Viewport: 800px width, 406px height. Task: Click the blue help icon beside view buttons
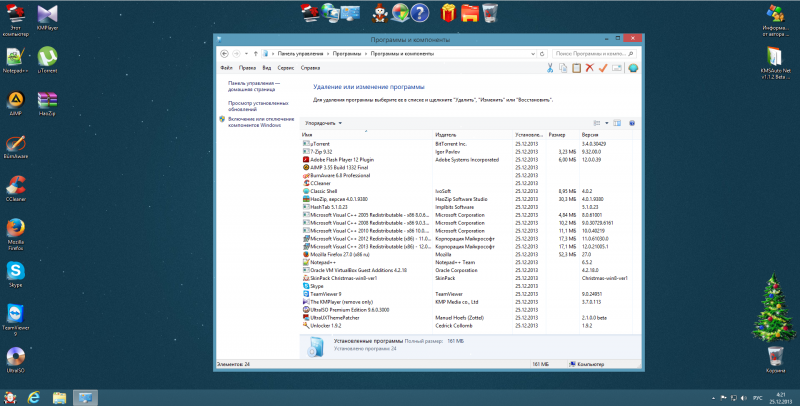632,123
